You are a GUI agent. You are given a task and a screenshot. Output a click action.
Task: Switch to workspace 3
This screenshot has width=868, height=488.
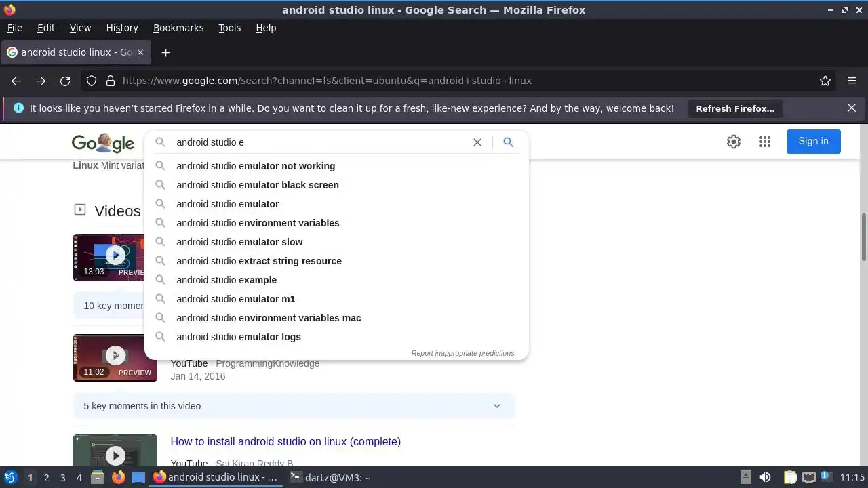pyautogui.click(x=62, y=478)
